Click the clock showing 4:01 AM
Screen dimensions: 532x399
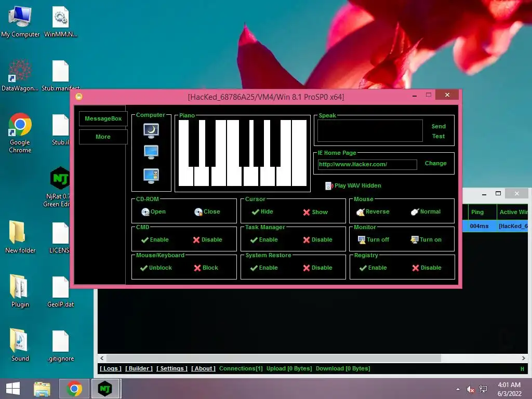509,389
